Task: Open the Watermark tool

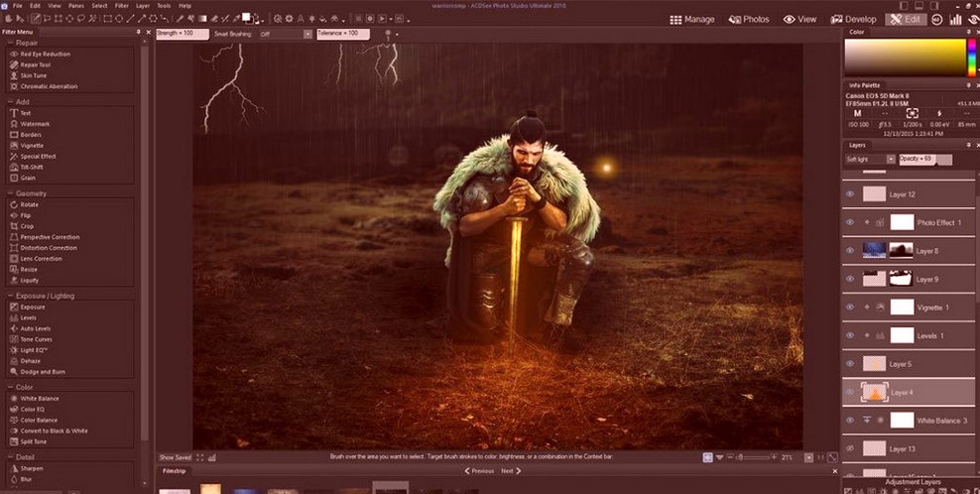Action: (30, 124)
